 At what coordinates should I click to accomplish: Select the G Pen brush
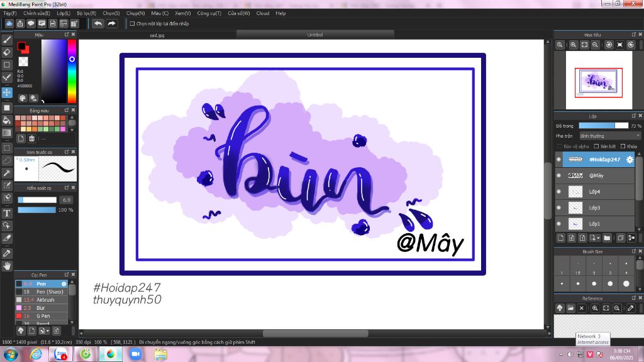pos(41,316)
